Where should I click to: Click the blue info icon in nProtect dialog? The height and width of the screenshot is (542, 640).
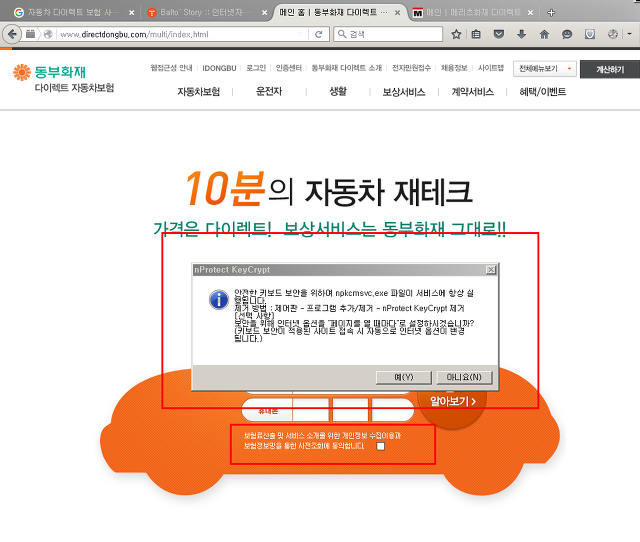(219, 300)
